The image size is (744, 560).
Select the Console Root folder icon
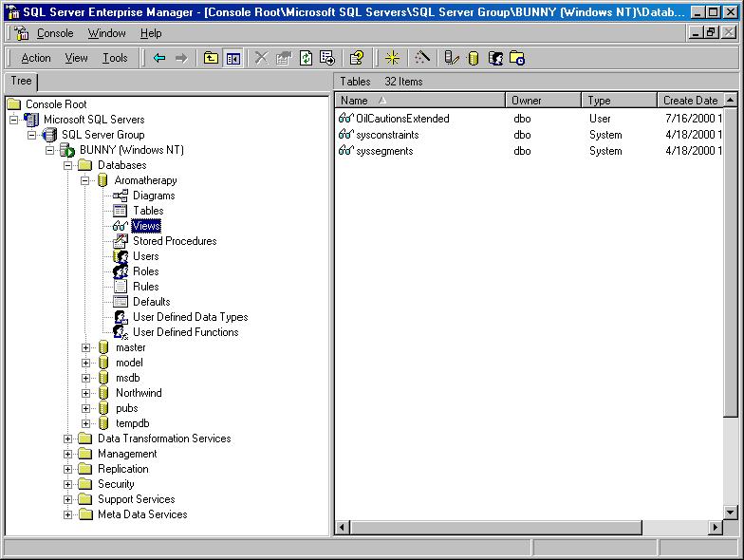pyautogui.click(x=14, y=104)
